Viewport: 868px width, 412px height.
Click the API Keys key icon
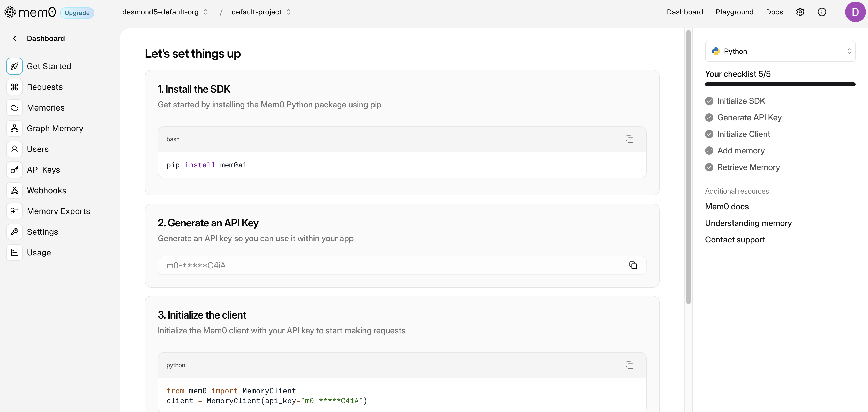coord(14,170)
